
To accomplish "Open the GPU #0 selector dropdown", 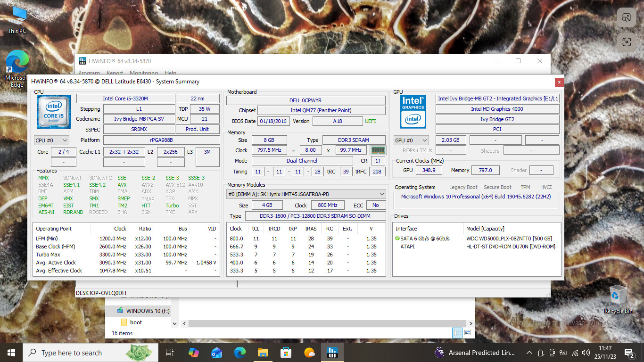I will point(411,140).
